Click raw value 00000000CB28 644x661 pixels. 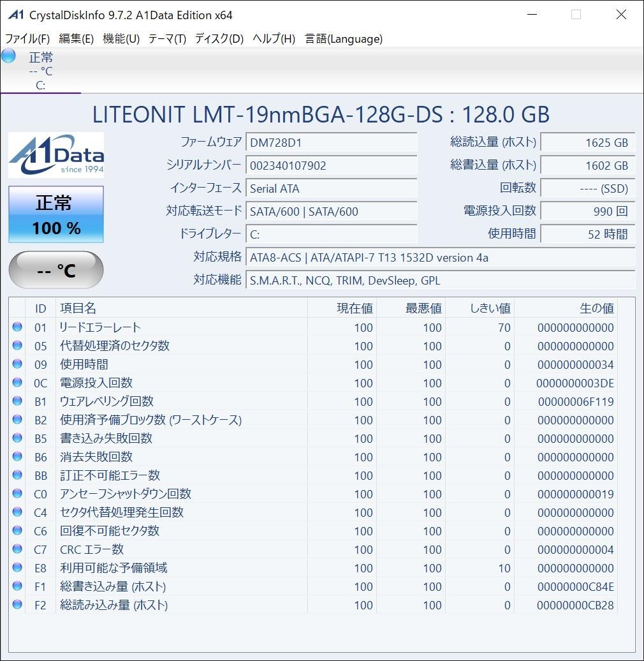pos(575,605)
